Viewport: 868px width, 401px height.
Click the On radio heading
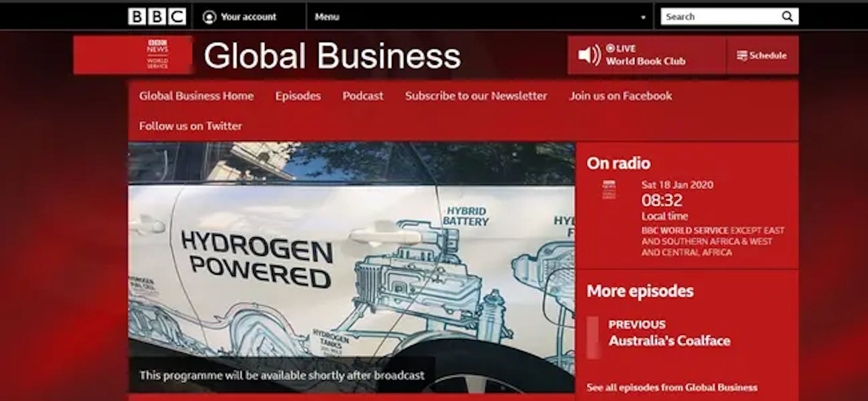coord(618,163)
